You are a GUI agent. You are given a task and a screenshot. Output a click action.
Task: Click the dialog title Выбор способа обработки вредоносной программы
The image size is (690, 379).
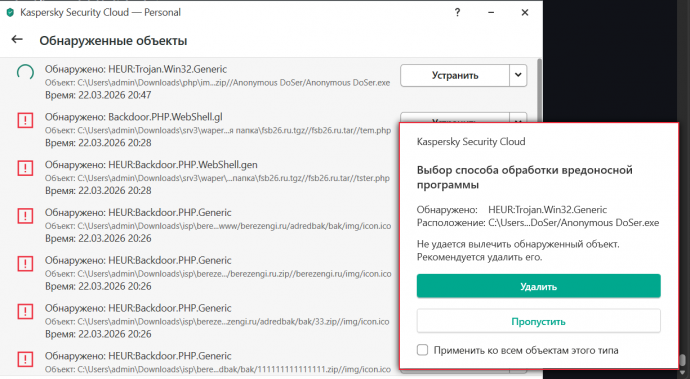[525, 177]
